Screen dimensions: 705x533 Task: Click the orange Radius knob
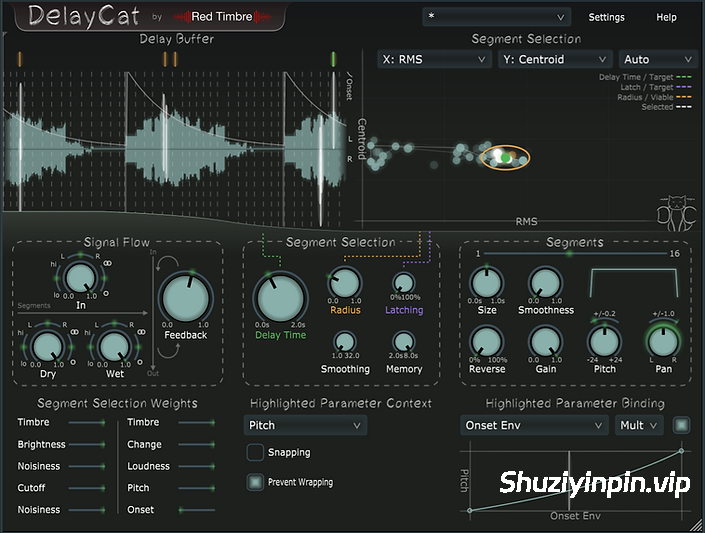[345, 283]
